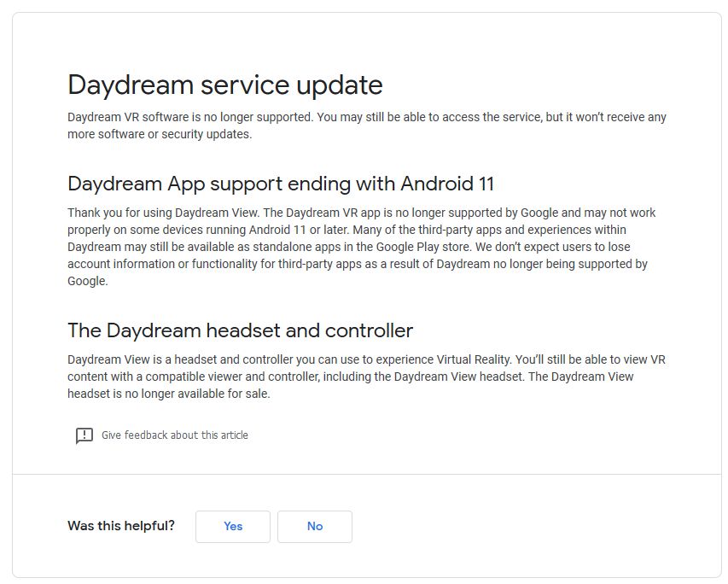Click paragraph starting 'Daydream VR software is no longer'
The height and width of the screenshot is (584, 728).
tap(367, 126)
